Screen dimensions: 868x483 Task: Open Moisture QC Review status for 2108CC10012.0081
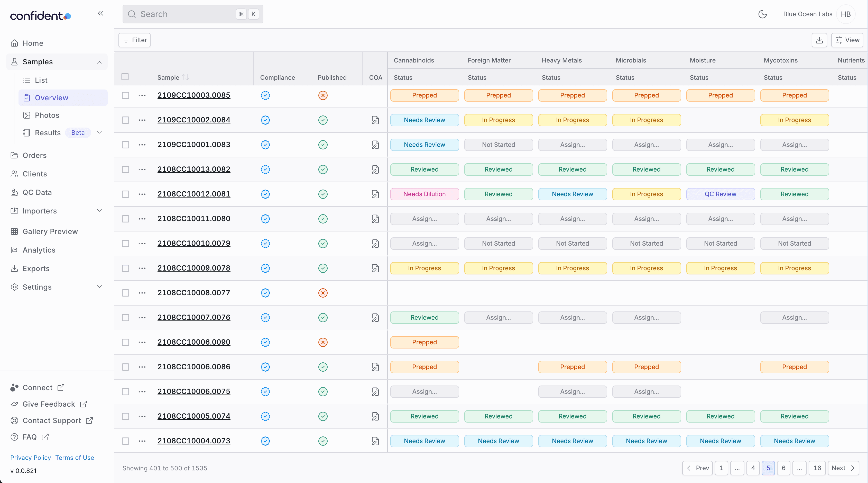721,194
